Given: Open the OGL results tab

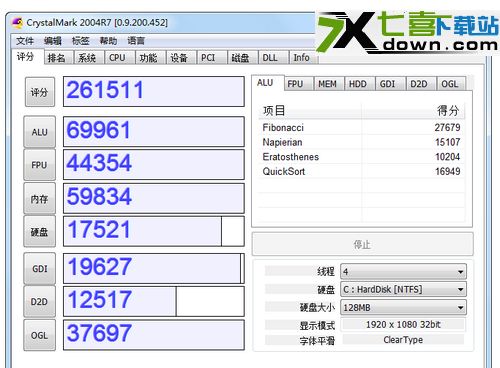Looking at the screenshot, I should 450,84.
